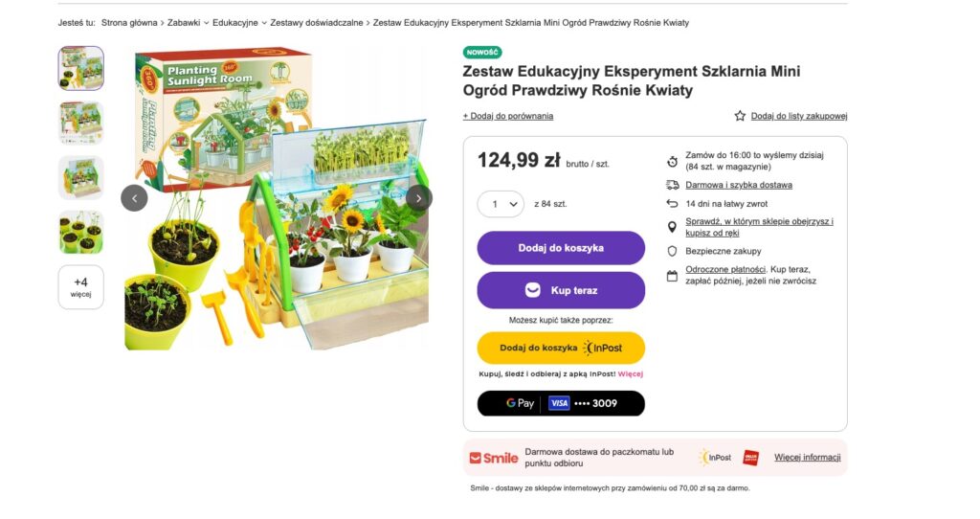980x519 pixels.
Task: Click the star icon for shopping list
Action: click(x=740, y=116)
